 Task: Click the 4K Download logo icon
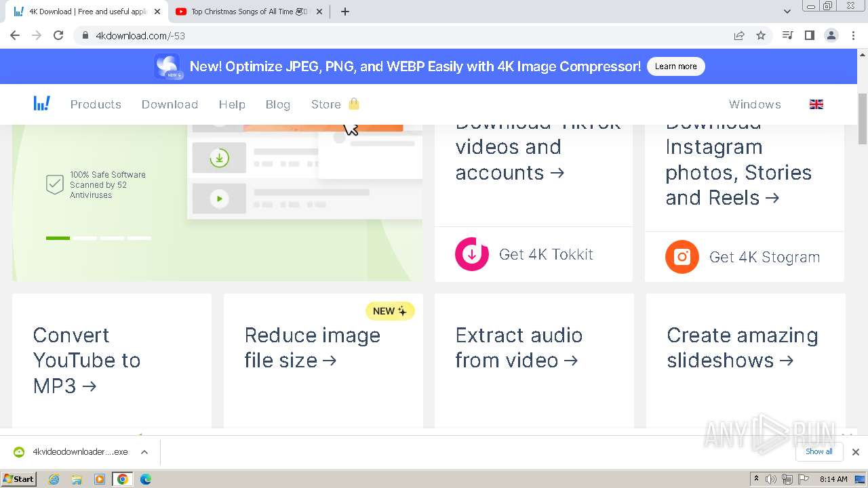42,104
